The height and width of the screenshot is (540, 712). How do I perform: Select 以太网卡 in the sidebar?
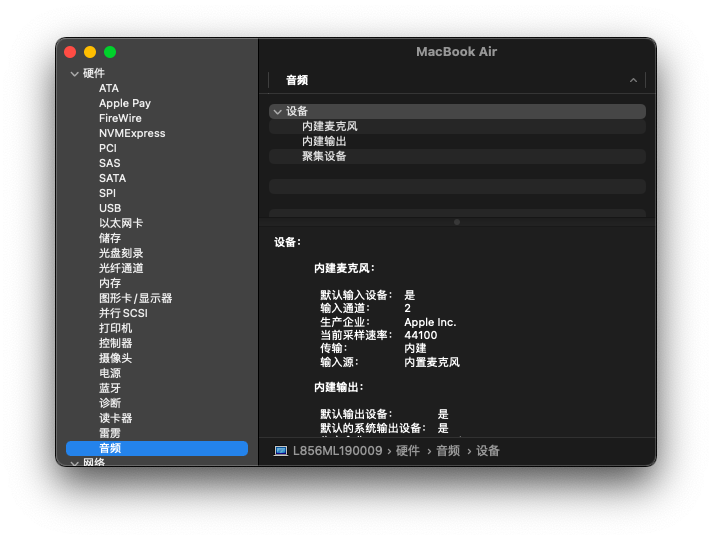120,223
